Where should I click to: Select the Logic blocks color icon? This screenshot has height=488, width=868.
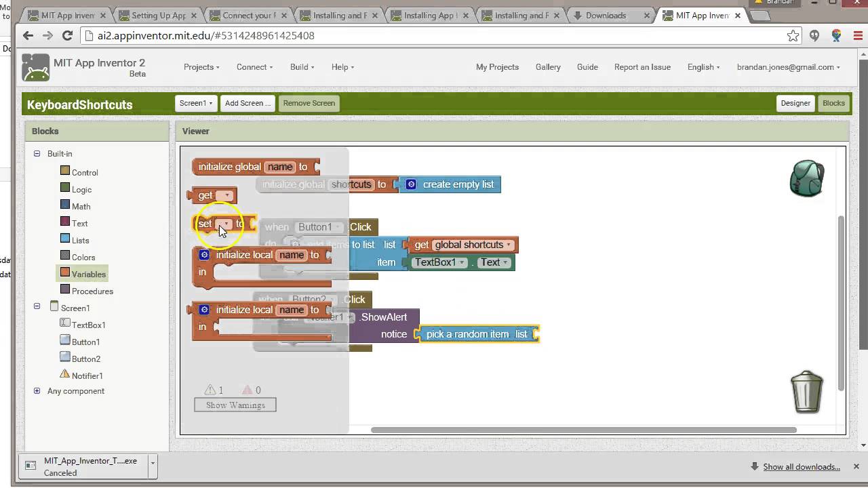click(65, 188)
